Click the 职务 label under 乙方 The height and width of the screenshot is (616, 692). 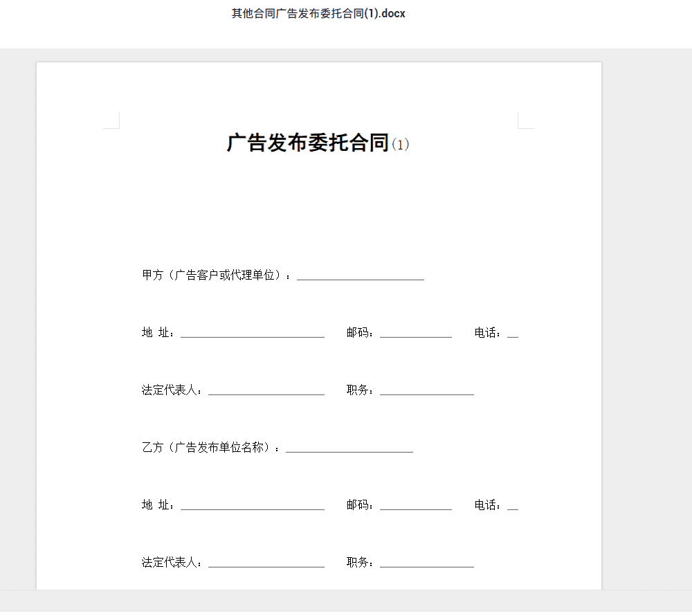pyautogui.click(x=360, y=562)
